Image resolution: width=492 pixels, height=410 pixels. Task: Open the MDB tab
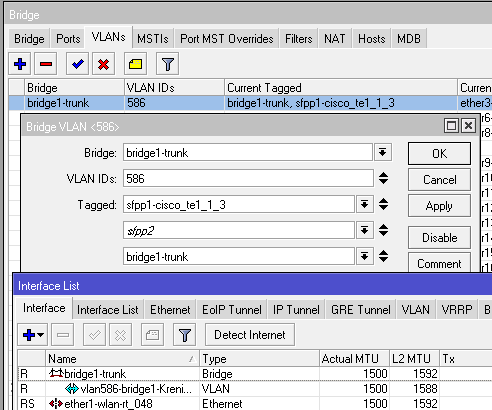click(409, 39)
